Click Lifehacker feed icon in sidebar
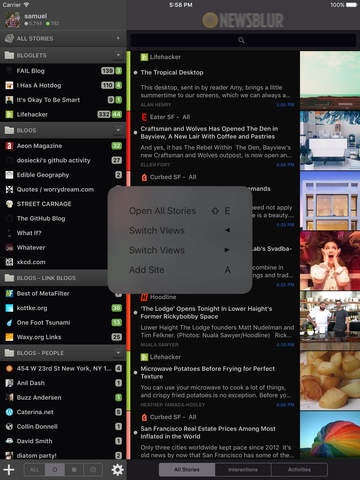Screen dimensions: 360x480 pyautogui.click(x=9, y=114)
